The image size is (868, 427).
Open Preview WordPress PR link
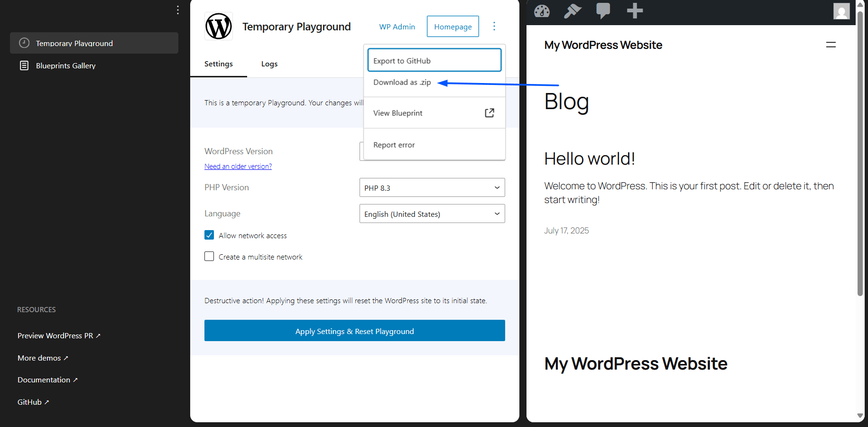[x=59, y=336]
